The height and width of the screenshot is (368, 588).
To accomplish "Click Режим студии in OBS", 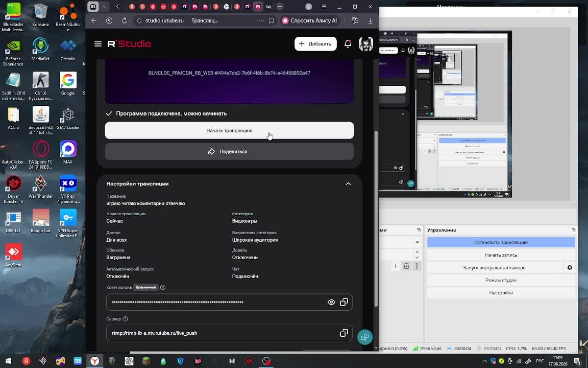I will tap(501, 280).
